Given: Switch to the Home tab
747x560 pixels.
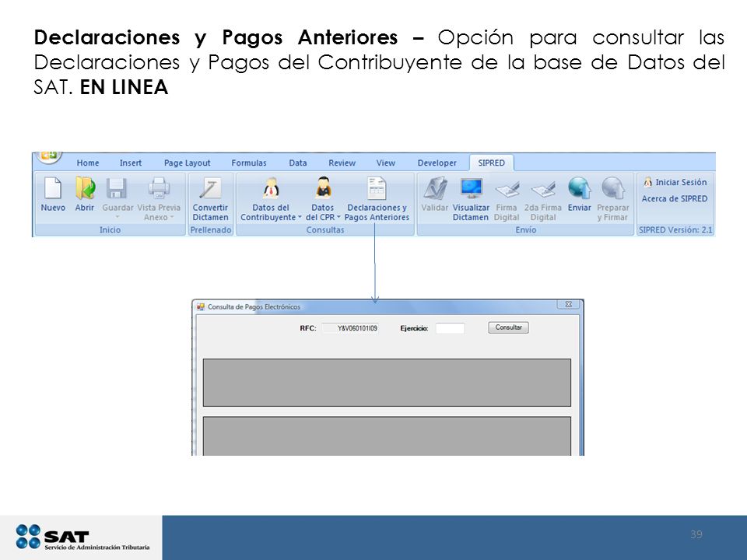Looking at the screenshot, I should pyautogui.click(x=88, y=163).
